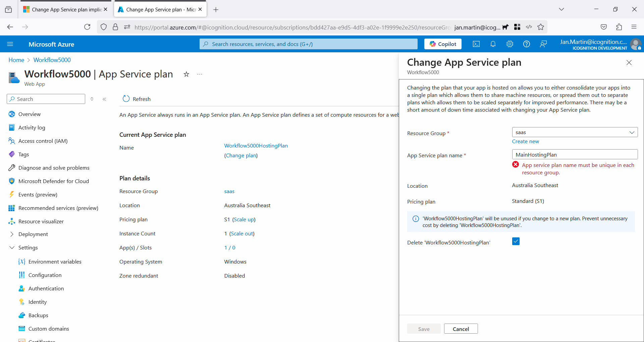Click the Microsoft Azure home title
Image resolution: width=644 pixels, height=342 pixels.
tap(51, 44)
